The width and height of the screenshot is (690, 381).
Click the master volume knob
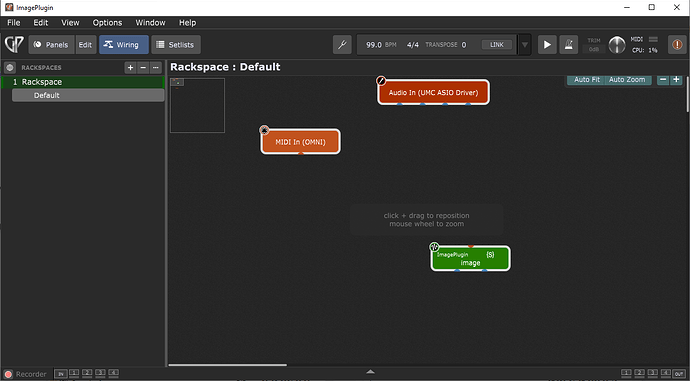click(617, 45)
